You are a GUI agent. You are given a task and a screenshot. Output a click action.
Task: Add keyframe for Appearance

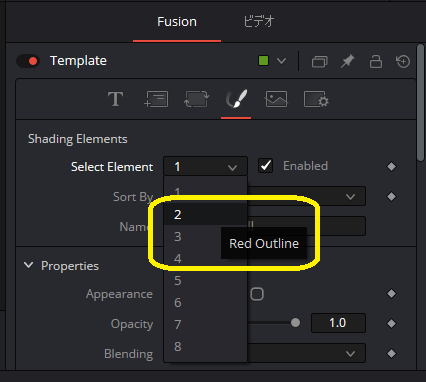coord(391,294)
